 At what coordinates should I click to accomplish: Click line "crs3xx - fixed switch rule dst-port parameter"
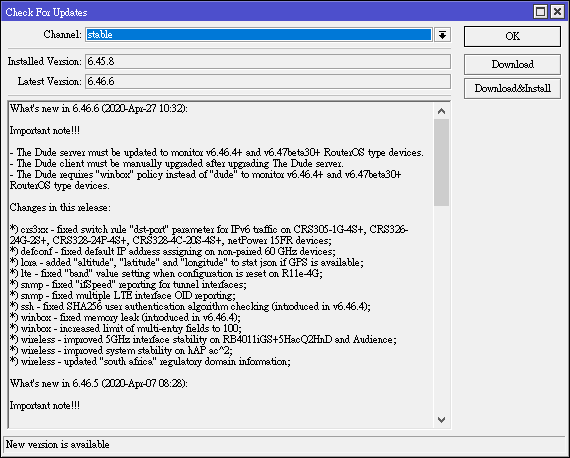[209, 235]
